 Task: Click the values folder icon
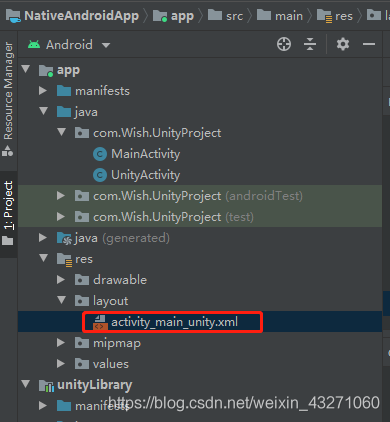pyautogui.click(x=82, y=364)
